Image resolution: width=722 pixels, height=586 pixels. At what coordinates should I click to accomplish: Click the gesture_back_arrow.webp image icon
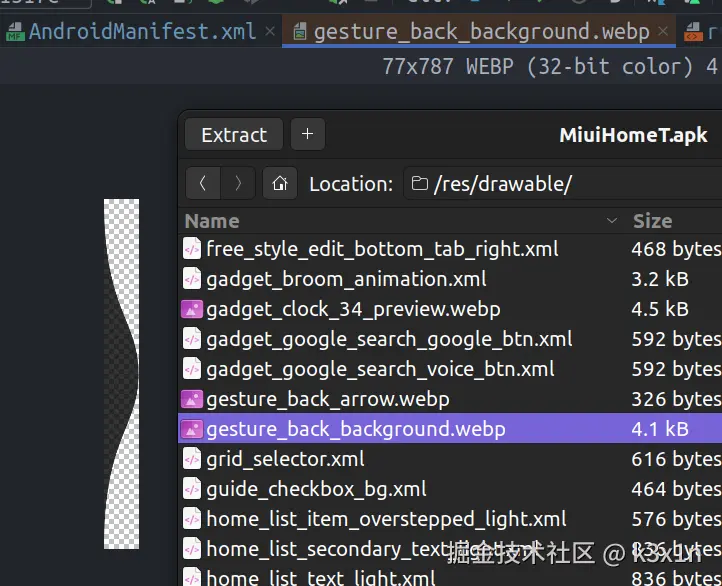[192, 399]
